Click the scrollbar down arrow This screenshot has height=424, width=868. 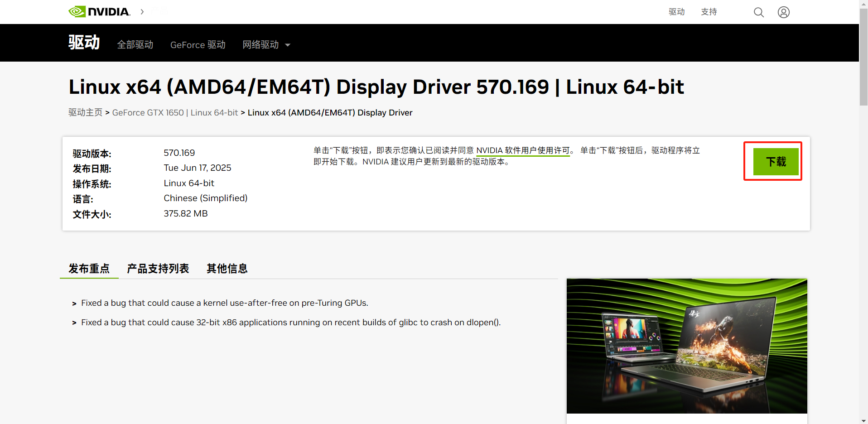(x=863, y=420)
